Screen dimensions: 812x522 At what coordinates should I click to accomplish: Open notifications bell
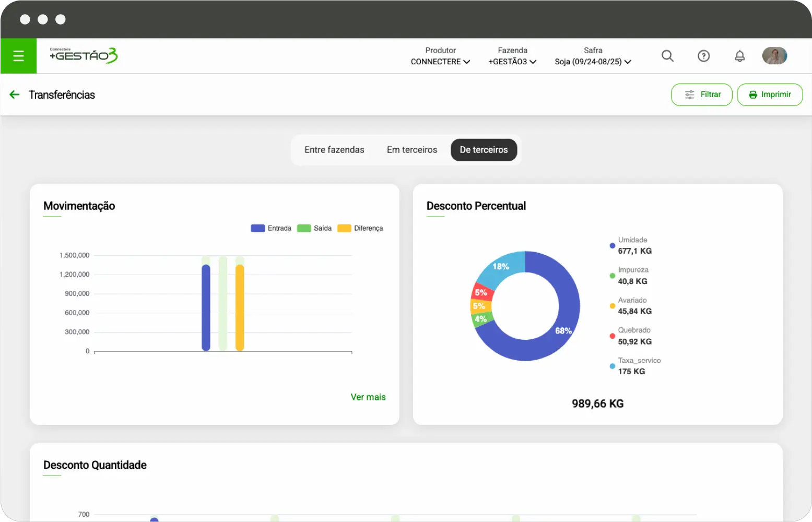point(739,56)
